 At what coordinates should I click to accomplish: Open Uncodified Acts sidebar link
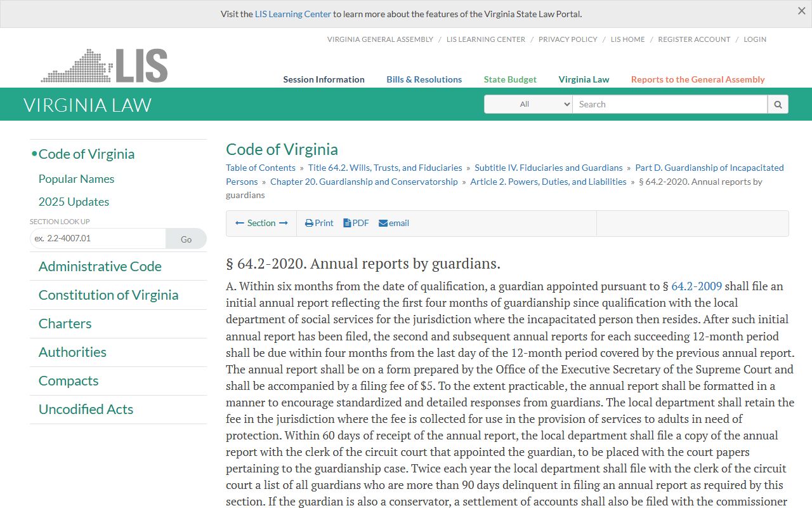86,410
